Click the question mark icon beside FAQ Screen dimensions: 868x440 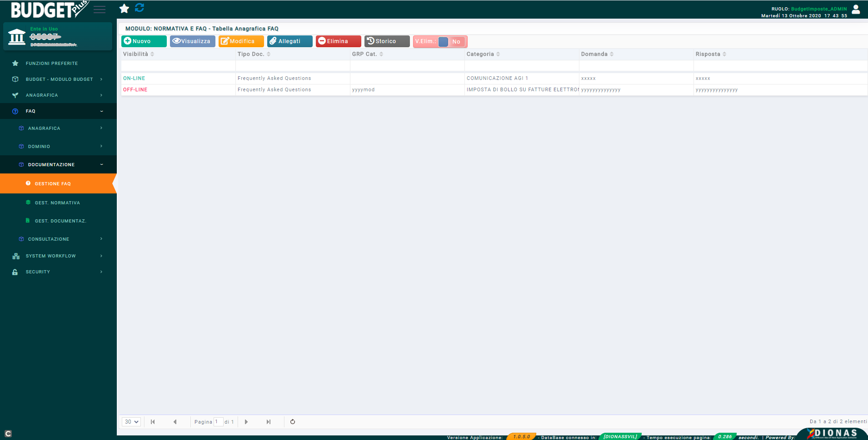(x=15, y=111)
